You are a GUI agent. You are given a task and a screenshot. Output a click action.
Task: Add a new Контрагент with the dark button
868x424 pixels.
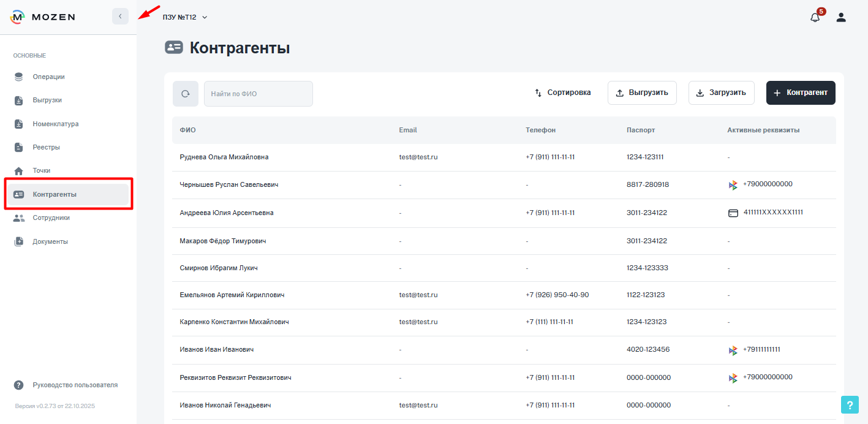coord(800,93)
